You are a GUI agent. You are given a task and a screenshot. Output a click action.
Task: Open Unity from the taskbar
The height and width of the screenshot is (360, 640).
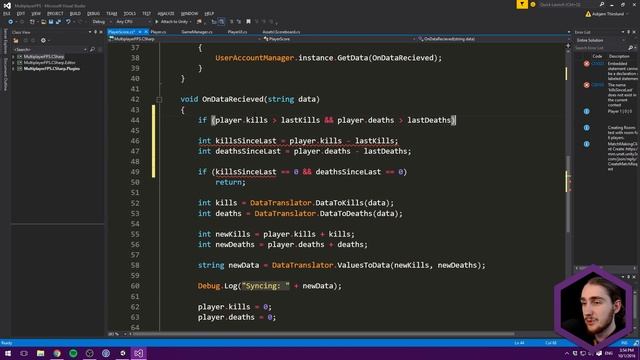coord(122,353)
